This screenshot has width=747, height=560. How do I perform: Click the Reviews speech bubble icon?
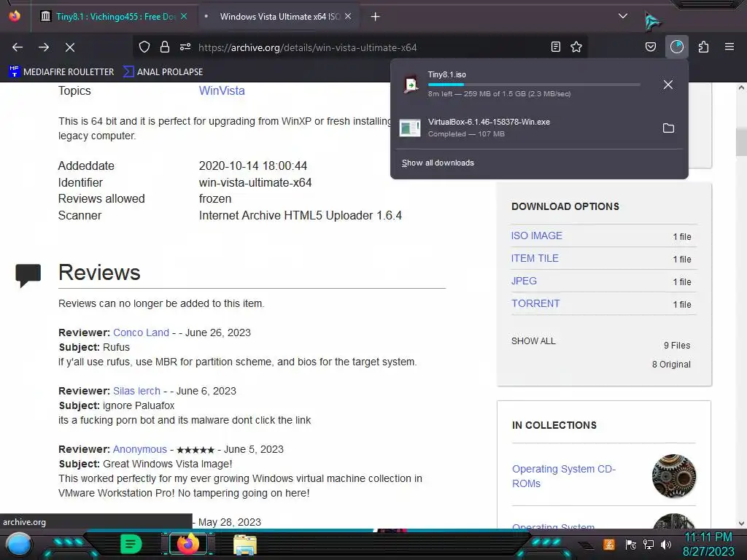[x=28, y=275]
